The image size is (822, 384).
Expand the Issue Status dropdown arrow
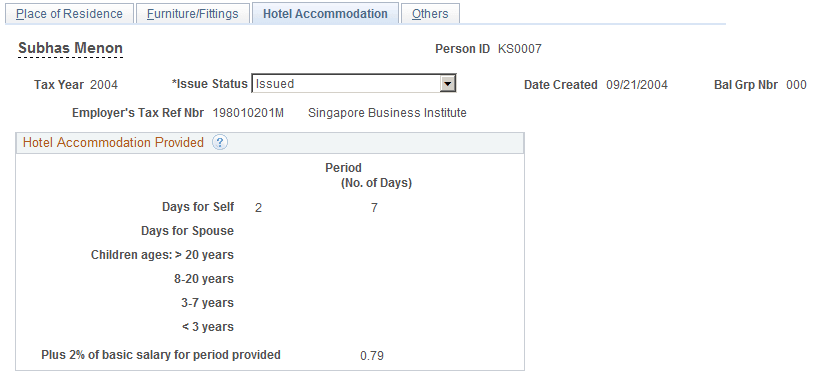[447, 83]
